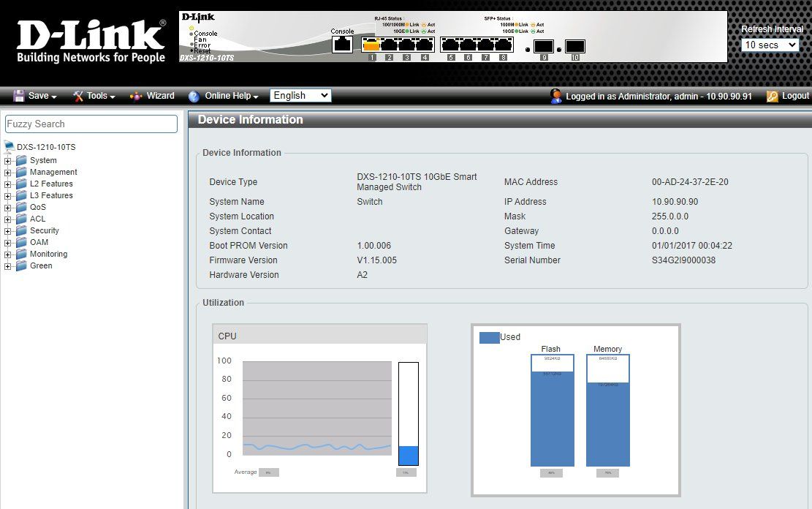Open the System tree item label
Image resolution: width=812 pixels, height=509 pixels.
click(44, 161)
